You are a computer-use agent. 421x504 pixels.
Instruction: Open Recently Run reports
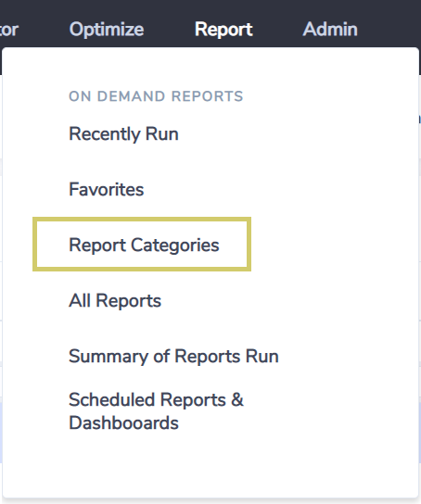tap(124, 133)
